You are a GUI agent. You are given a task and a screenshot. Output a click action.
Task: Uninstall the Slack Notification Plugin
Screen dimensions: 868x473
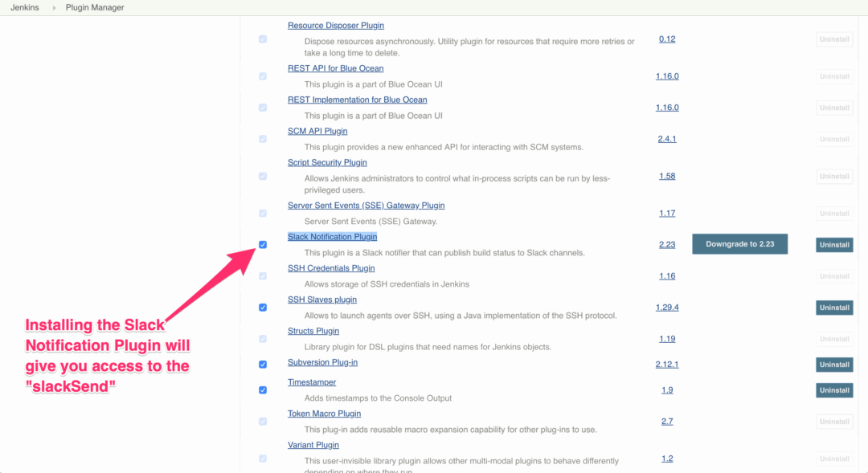coord(834,245)
